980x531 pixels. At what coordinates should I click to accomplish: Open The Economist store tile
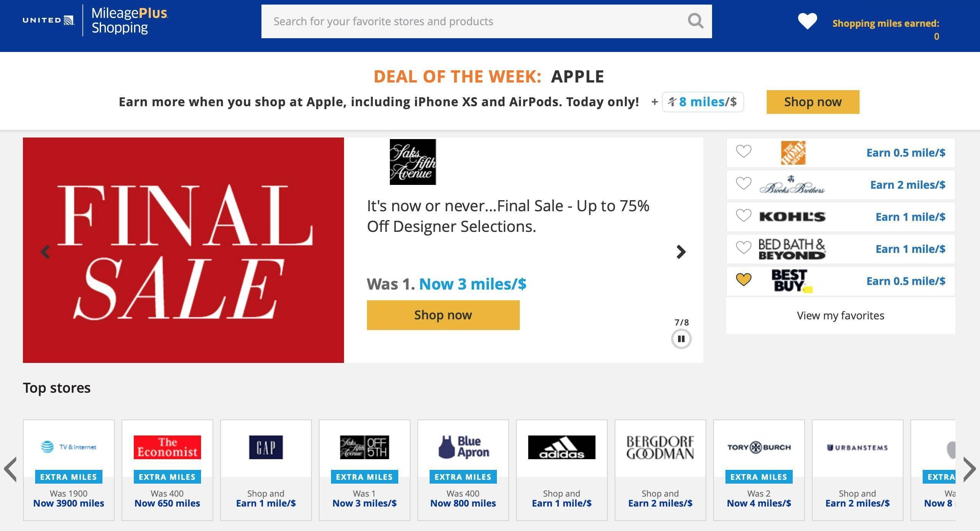(167, 470)
